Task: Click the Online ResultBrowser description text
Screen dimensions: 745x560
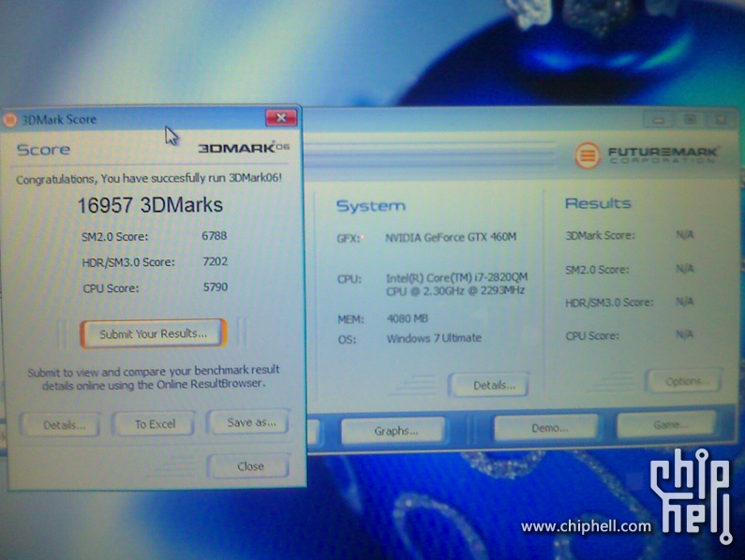Action: (x=154, y=377)
